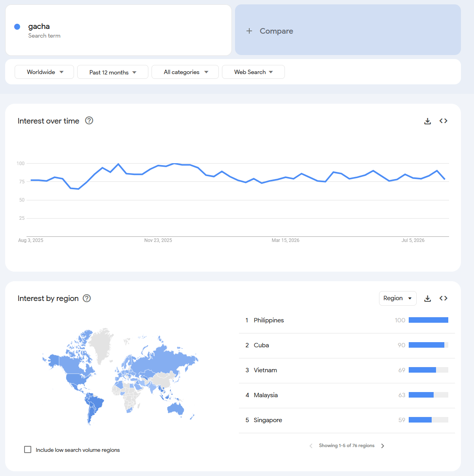Add a term via Compare

[x=348, y=30]
